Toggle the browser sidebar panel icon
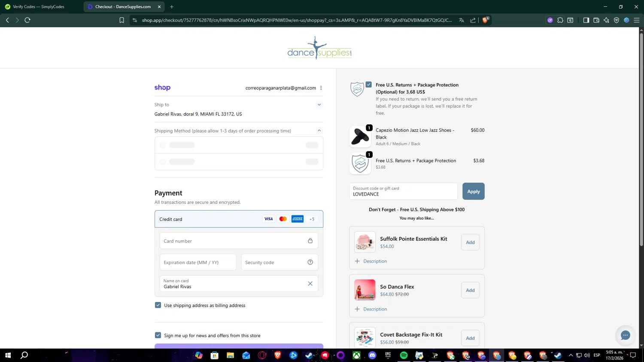 [x=586, y=20]
